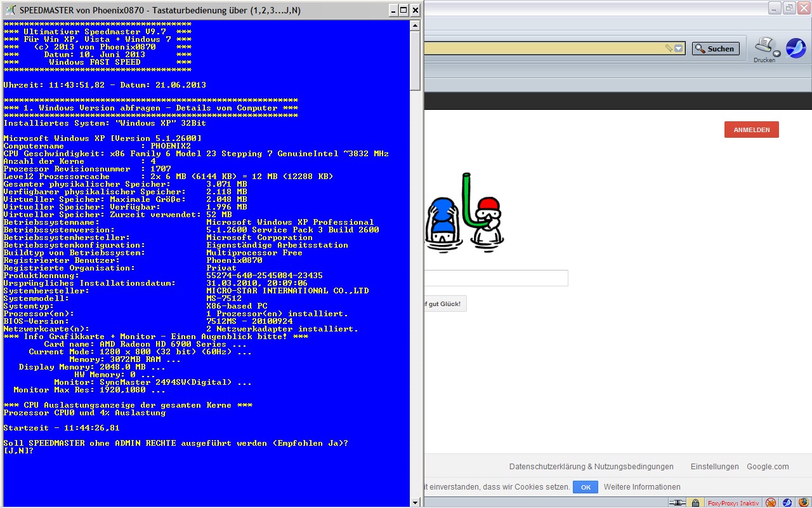
Task: Click the 'Anzahl der Kerne : 4' line
Action: click(x=79, y=161)
